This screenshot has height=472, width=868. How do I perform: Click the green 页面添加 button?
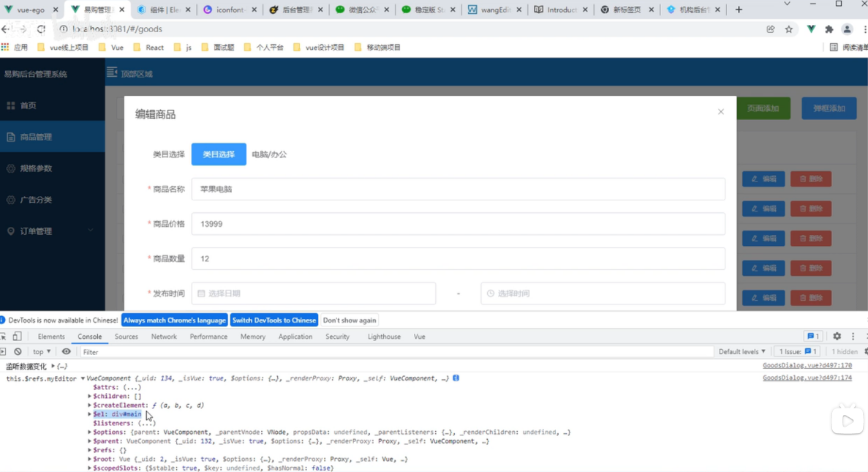[763, 108]
